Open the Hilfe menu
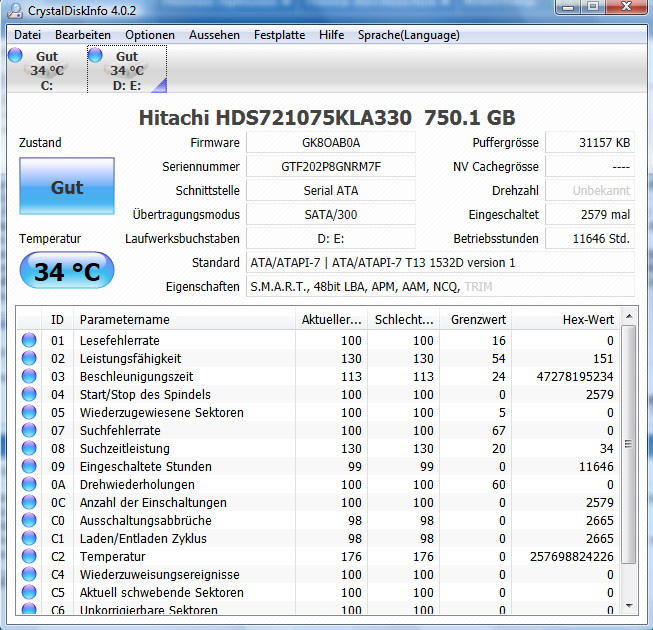 (331, 35)
